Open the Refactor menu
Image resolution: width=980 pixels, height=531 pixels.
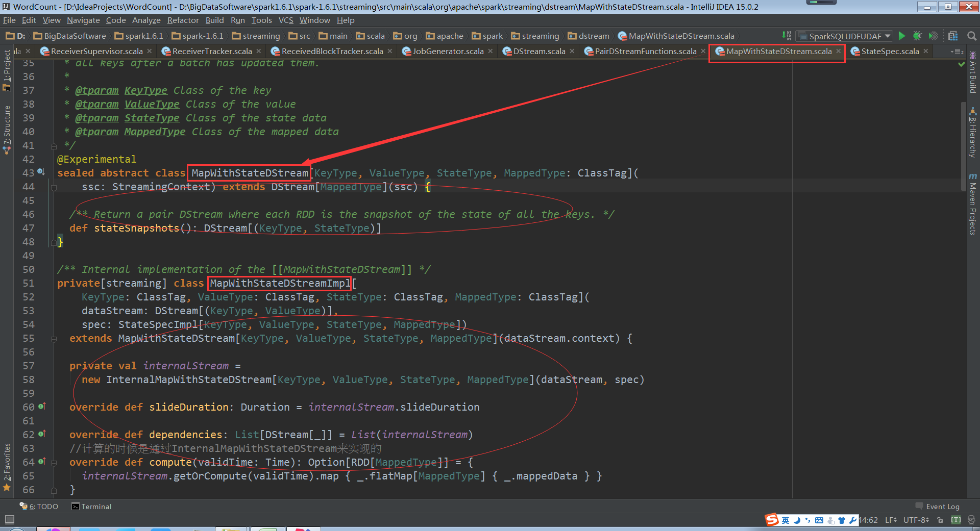pos(183,20)
